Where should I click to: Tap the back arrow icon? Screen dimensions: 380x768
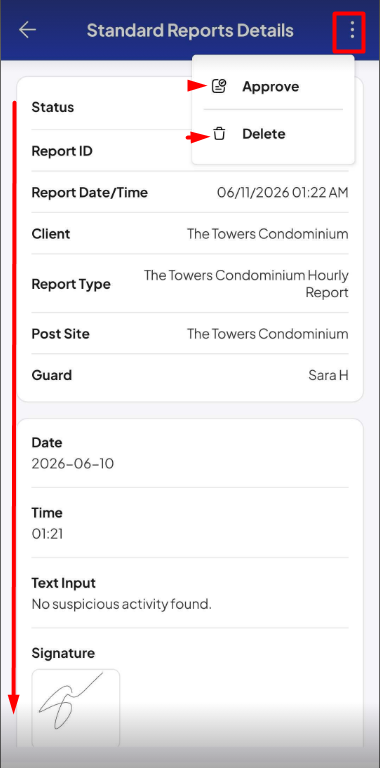tap(27, 30)
